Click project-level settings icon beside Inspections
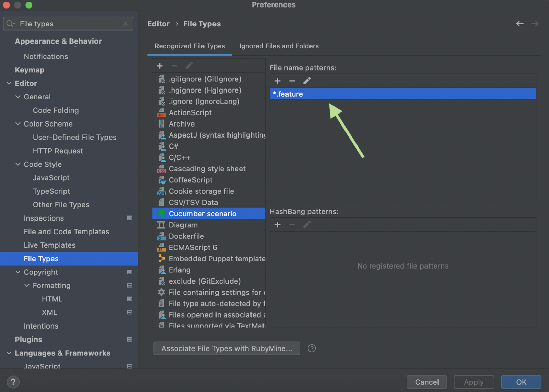 (x=130, y=218)
